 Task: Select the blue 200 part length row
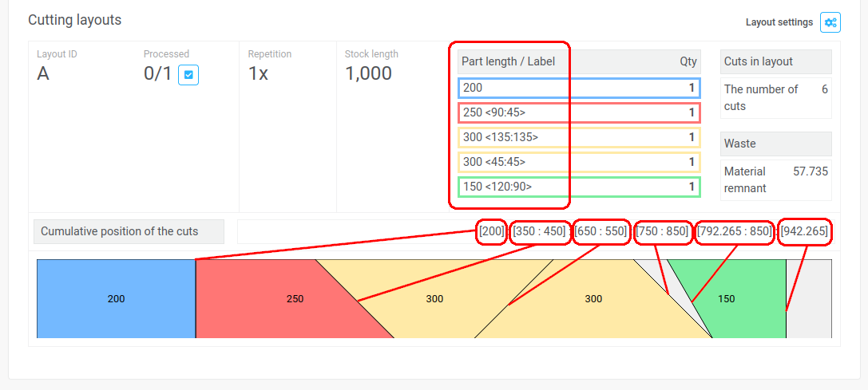tap(578, 88)
